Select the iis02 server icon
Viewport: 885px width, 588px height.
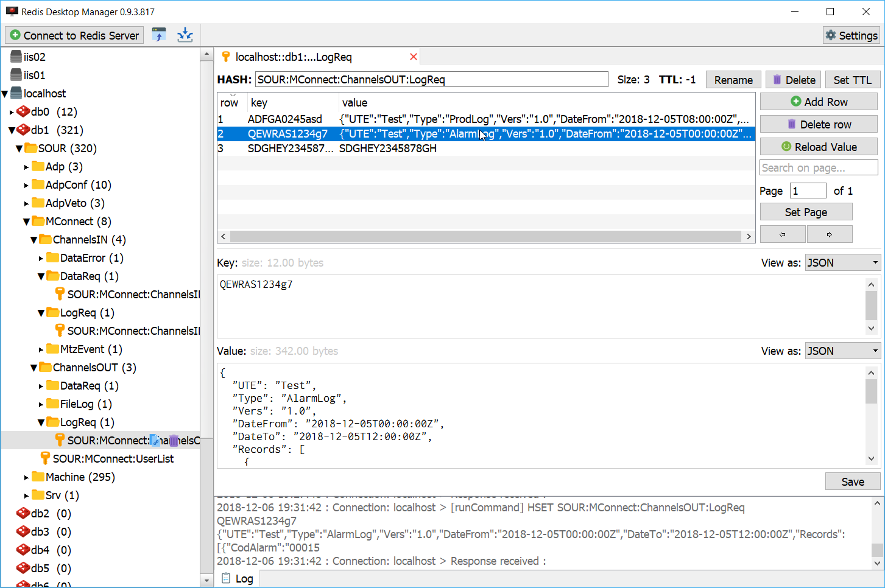coord(16,57)
